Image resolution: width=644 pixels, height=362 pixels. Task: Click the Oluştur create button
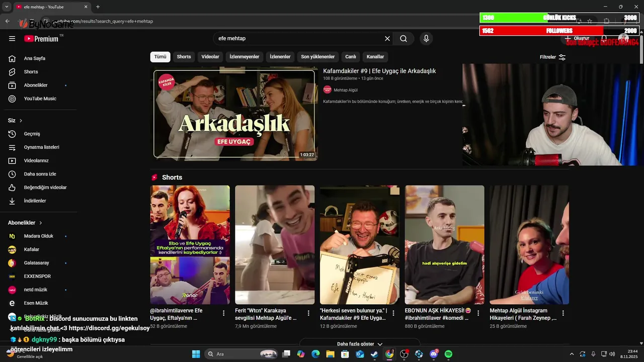577,38
